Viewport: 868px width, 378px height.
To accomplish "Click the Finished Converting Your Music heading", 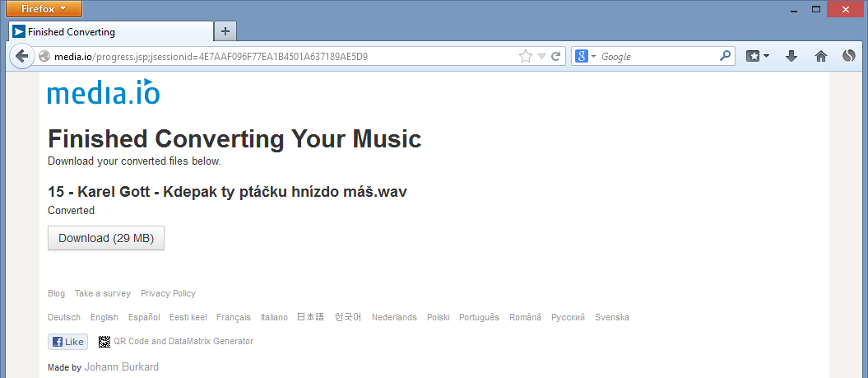I will [x=234, y=138].
